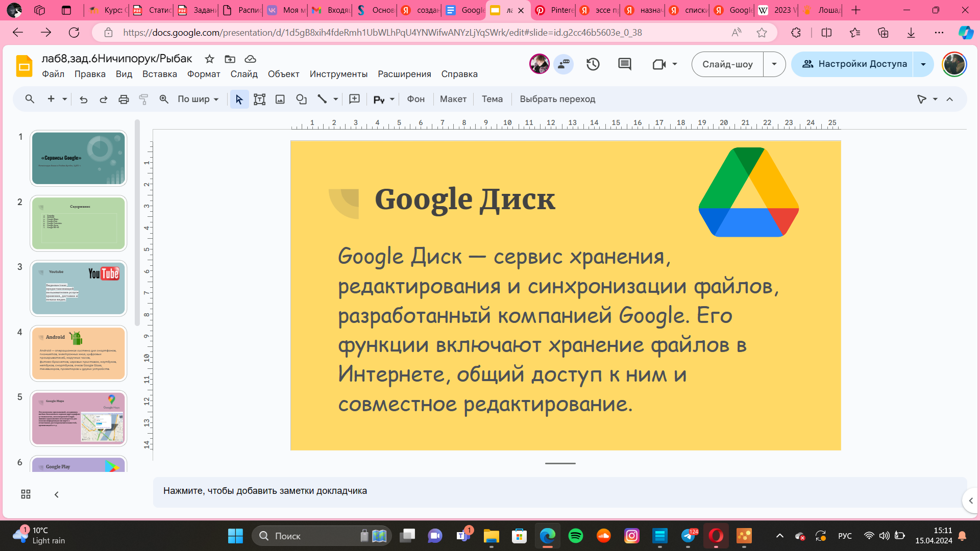The height and width of the screenshot is (551, 980).
Task: Select slide 5 Google Maps thumbnail
Action: click(x=78, y=418)
